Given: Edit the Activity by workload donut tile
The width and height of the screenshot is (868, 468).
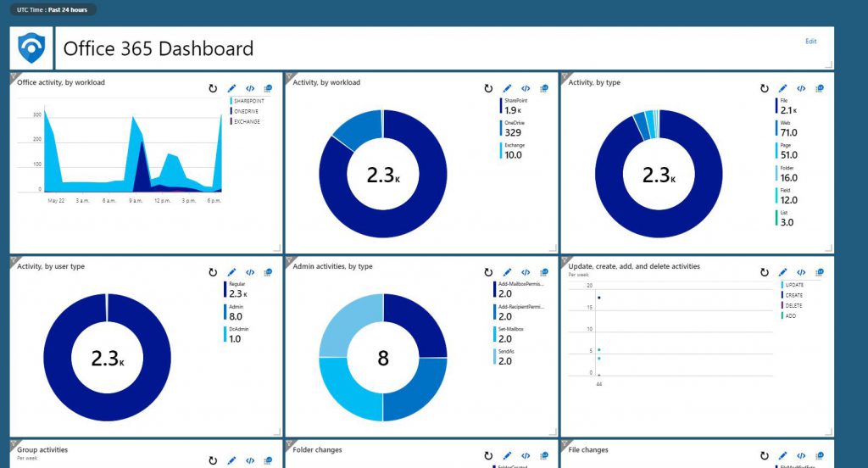Looking at the screenshot, I should tap(507, 88).
